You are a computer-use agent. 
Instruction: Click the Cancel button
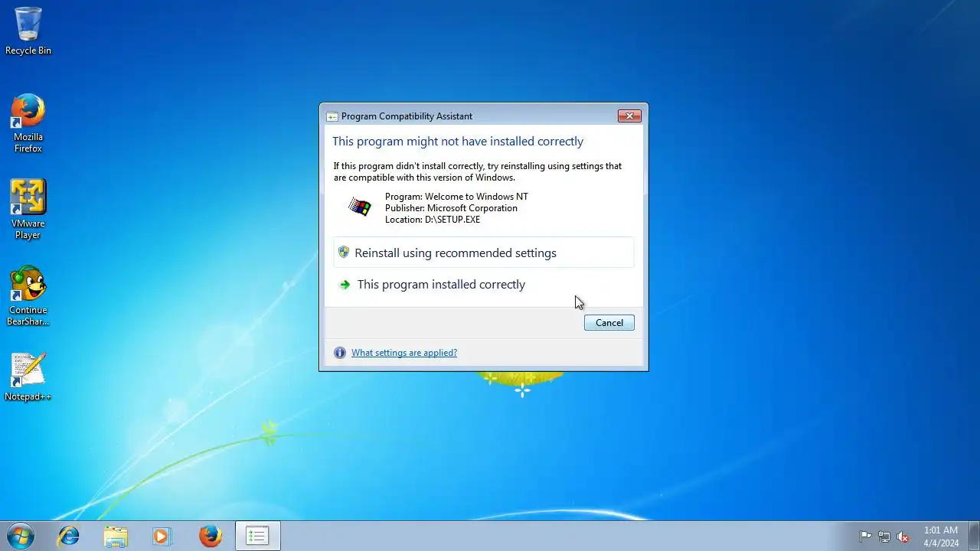[609, 322]
